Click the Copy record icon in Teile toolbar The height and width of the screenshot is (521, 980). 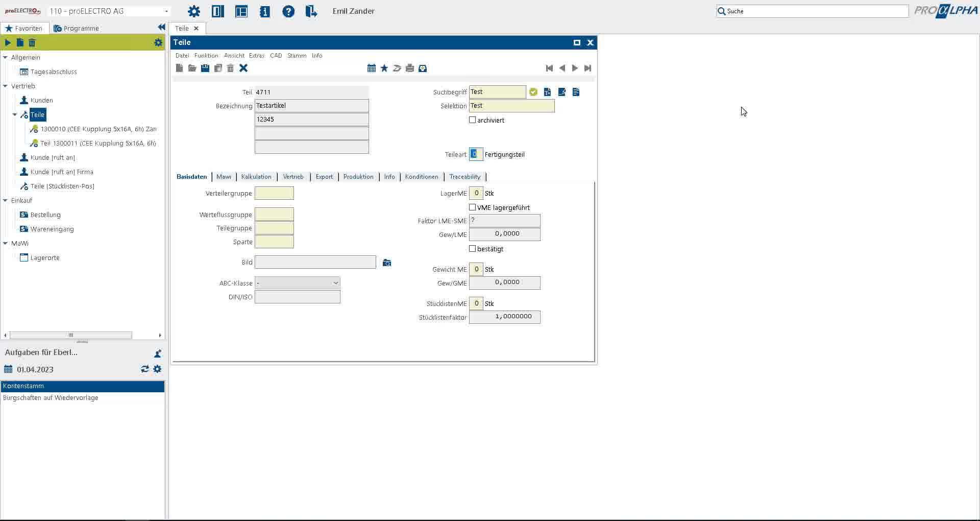tap(218, 68)
